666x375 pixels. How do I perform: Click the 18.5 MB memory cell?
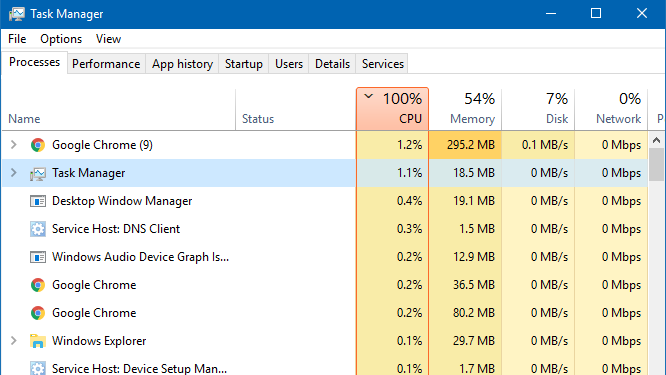click(x=465, y=173)
